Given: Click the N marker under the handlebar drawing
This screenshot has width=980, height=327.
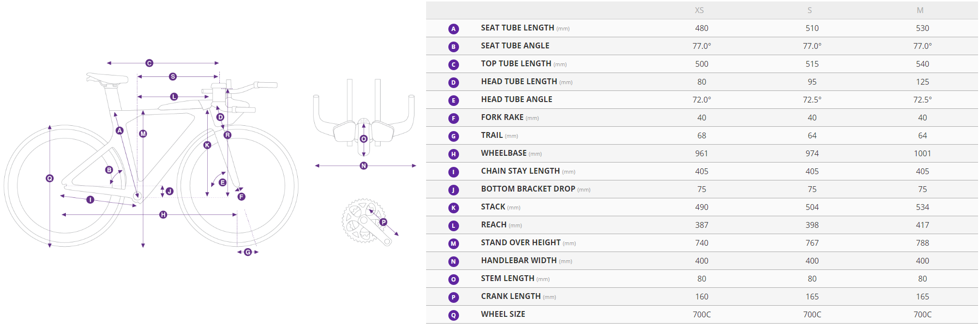Looking at the screenshot, I should (x=364, y=166).
